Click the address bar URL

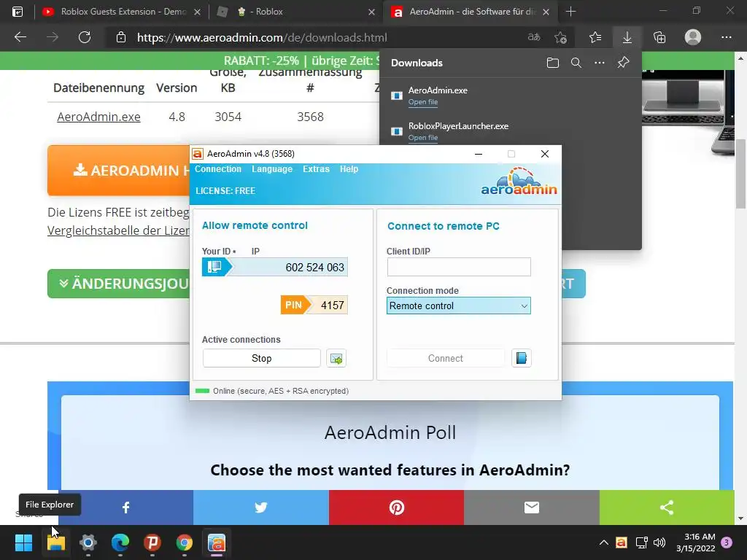tap(262, 38)
